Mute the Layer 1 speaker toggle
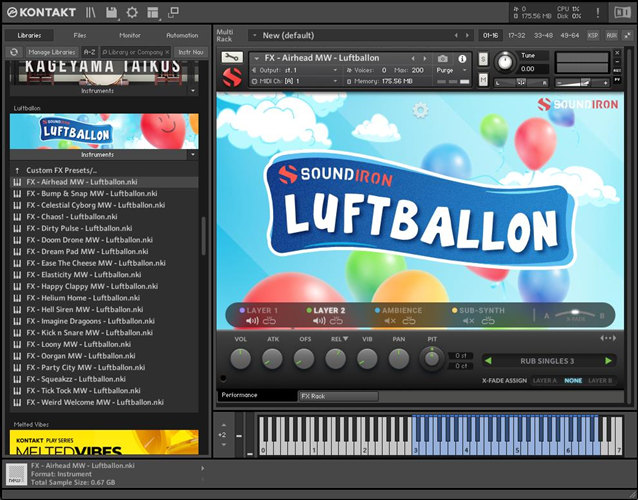Viewport: 638px width, 500px height. coord(252,321)
